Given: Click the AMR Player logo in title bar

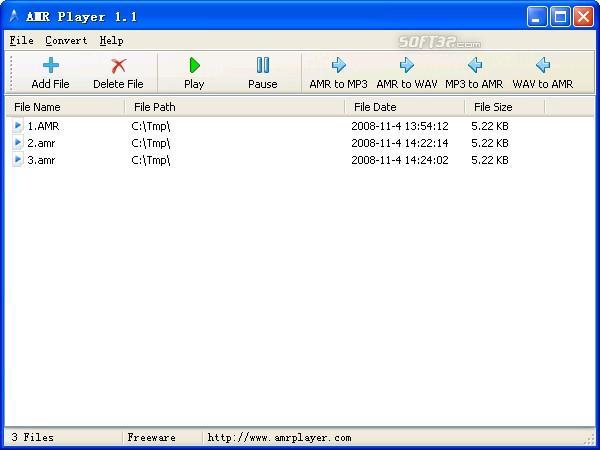Looking at the screenshot, I should 14,16.
